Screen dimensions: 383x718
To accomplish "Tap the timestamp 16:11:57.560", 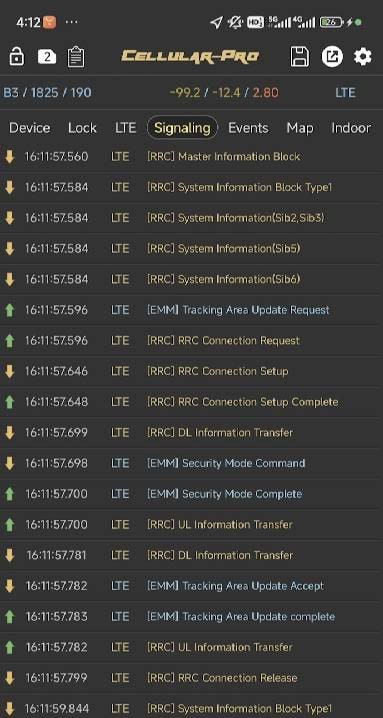I will click(56, 157).
